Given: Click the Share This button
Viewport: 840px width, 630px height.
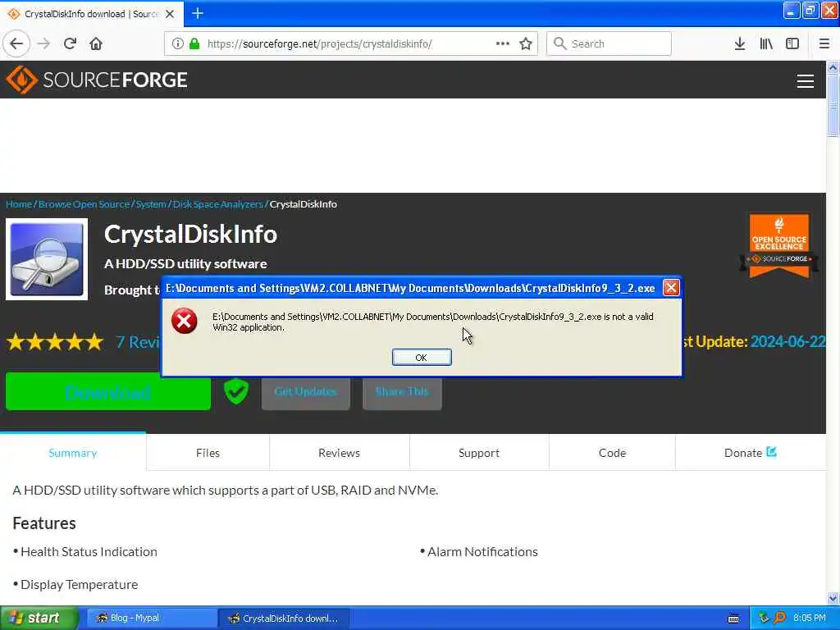Looking at the screenshot, I should (402, 392).
